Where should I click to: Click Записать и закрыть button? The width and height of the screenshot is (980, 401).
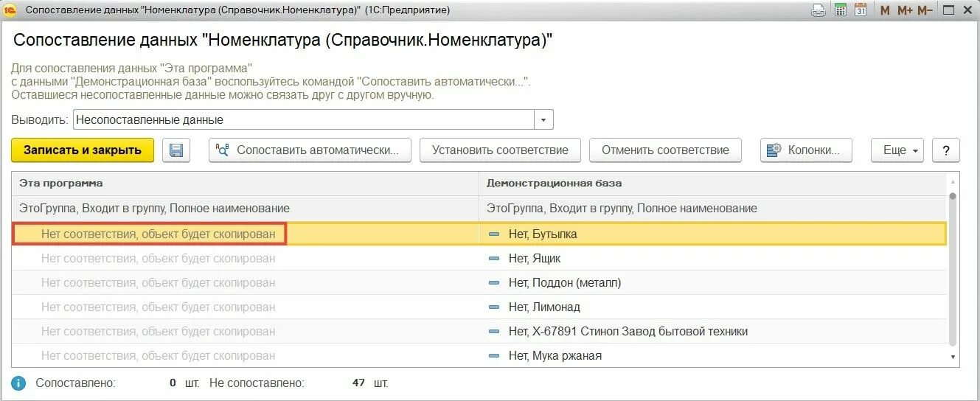83,150
